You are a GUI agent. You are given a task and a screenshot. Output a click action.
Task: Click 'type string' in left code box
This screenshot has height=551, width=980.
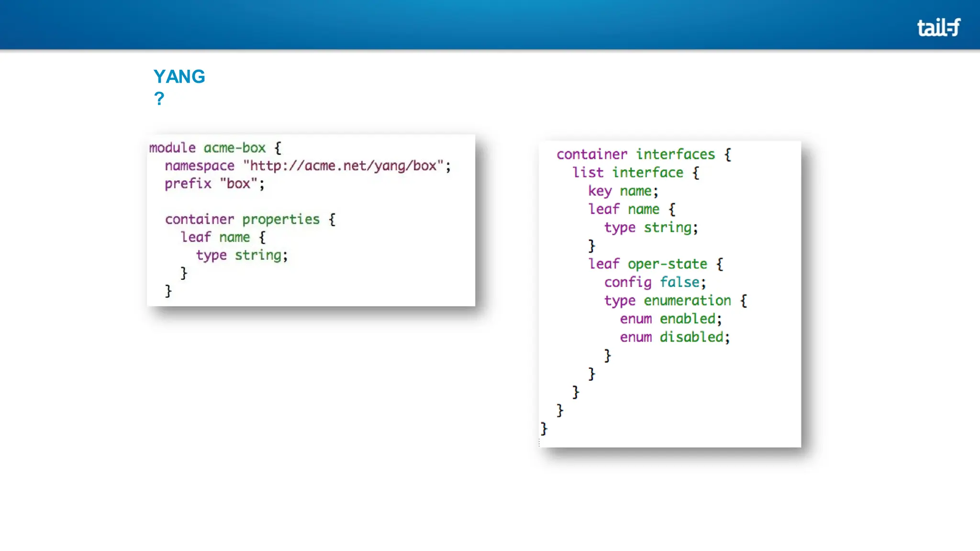[241, 255]
